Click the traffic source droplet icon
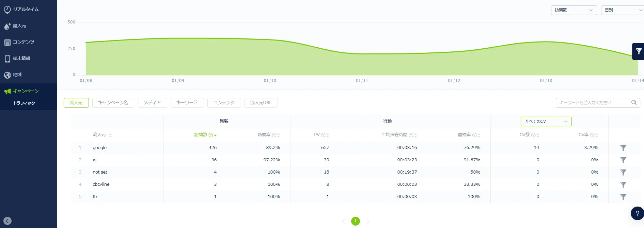Screen dimensions: 644x228 click(7, 26)
